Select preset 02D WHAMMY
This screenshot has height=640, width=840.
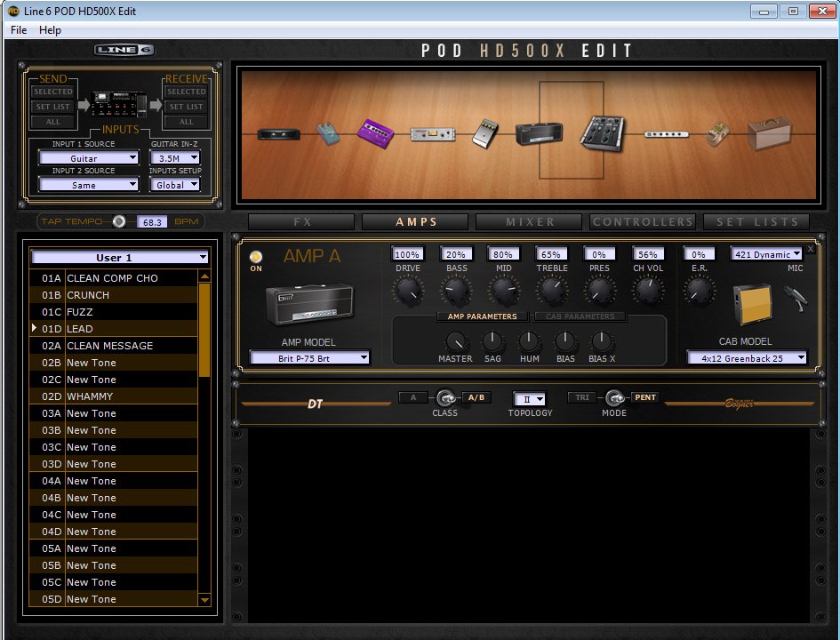click(x=114, y=396)
